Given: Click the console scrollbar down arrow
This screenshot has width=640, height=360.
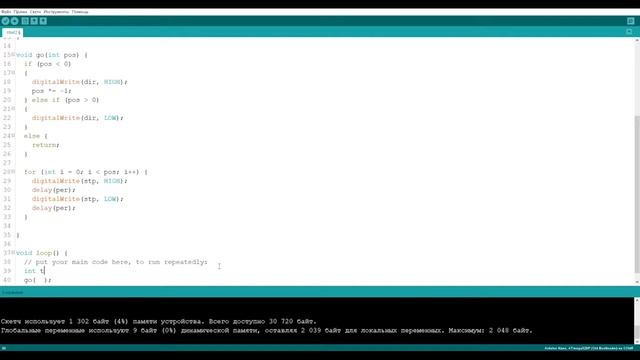Looking at the screenshot, I should click(637, 341).
